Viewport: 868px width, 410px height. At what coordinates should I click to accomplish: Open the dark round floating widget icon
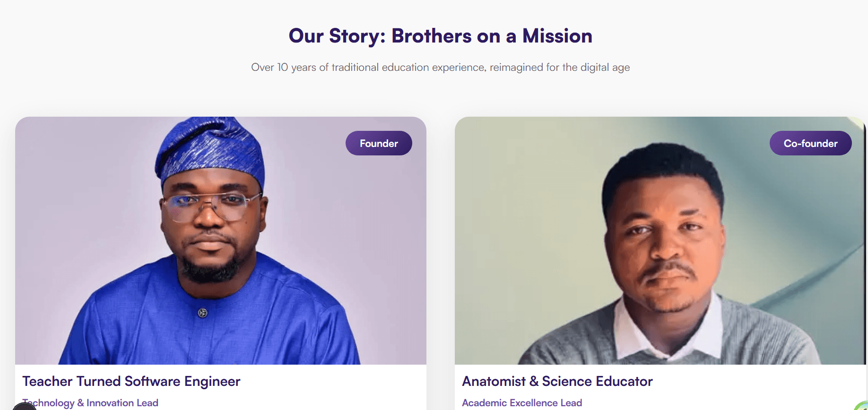coord(23,406)
